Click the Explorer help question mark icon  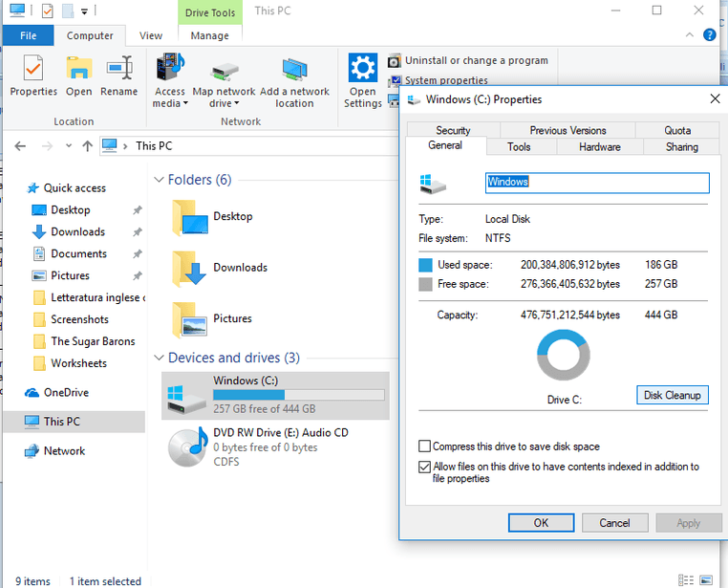point(709,34)
